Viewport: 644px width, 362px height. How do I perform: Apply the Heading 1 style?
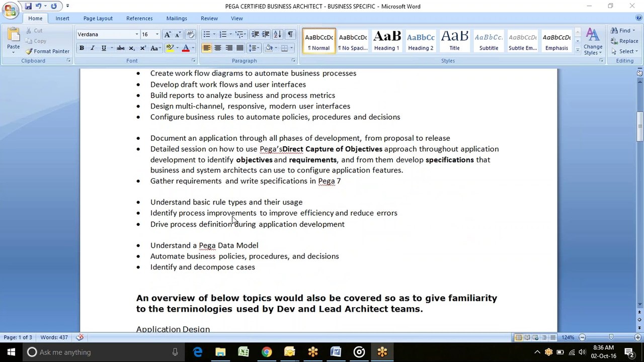(387, 41)
